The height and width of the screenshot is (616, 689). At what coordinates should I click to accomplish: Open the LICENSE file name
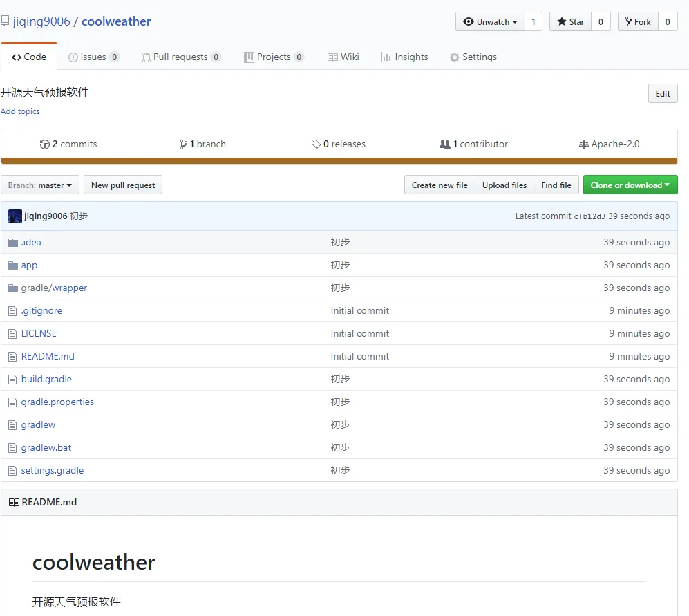39,334
